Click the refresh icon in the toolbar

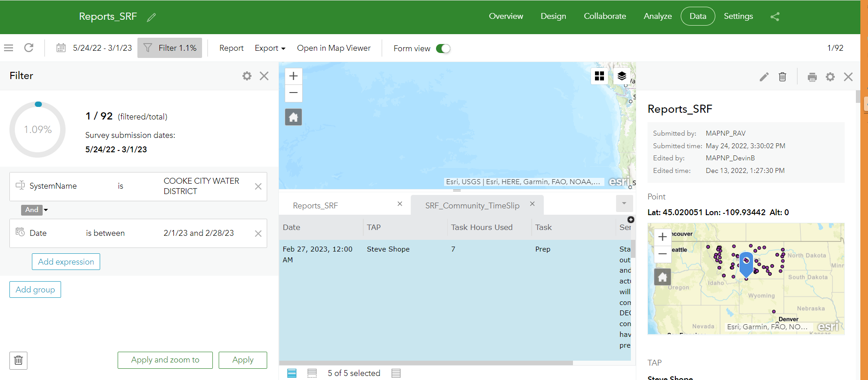tap(29, 48)
